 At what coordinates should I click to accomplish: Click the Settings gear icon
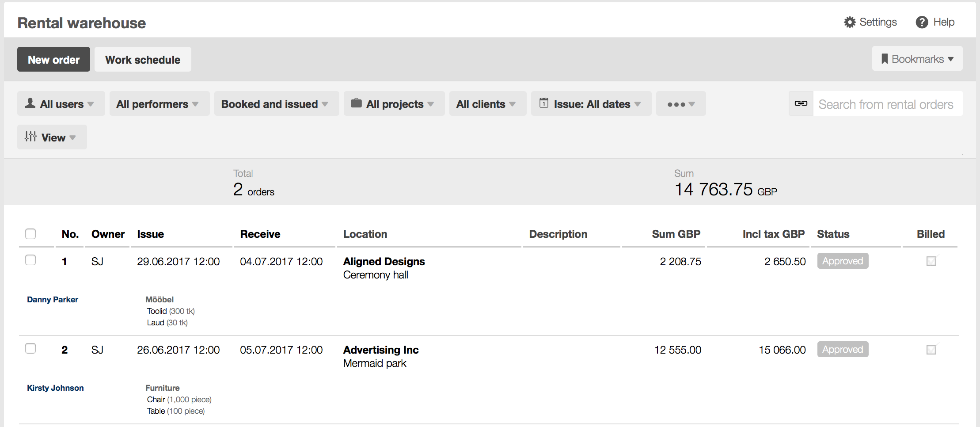click(x=849, y=22)
